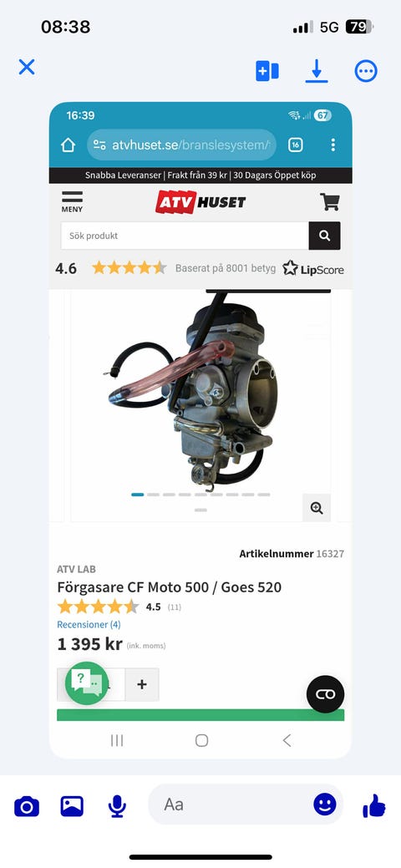Tap the atvhuset.se address bar

(x=181, y=145)
